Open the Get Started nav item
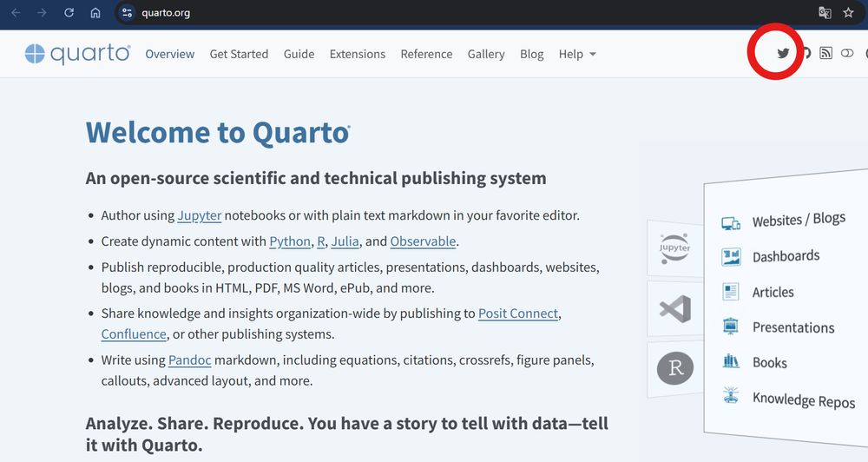This screenshot has height=462, width=868. [239, 55]
